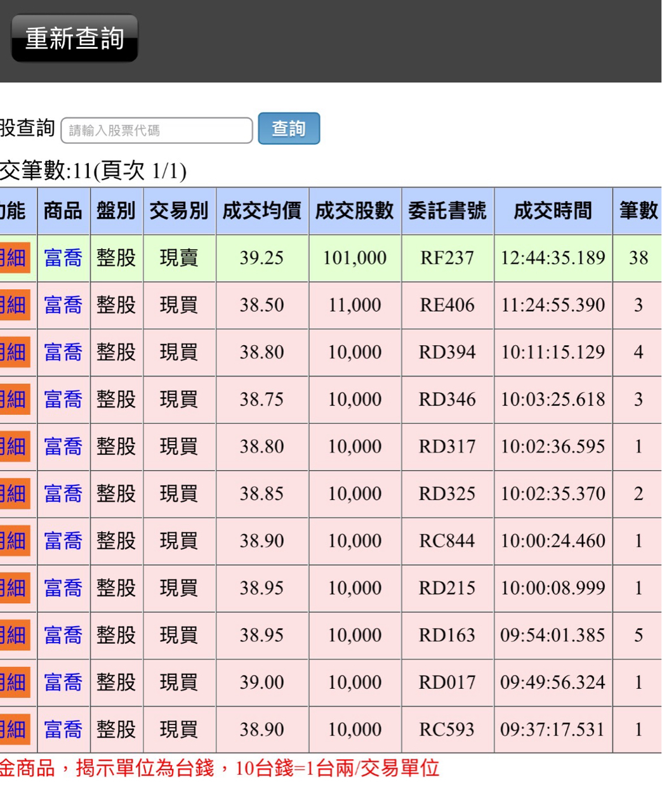
Task: Open 富喬 link in the RD163 row
Action: click(63, 635)
